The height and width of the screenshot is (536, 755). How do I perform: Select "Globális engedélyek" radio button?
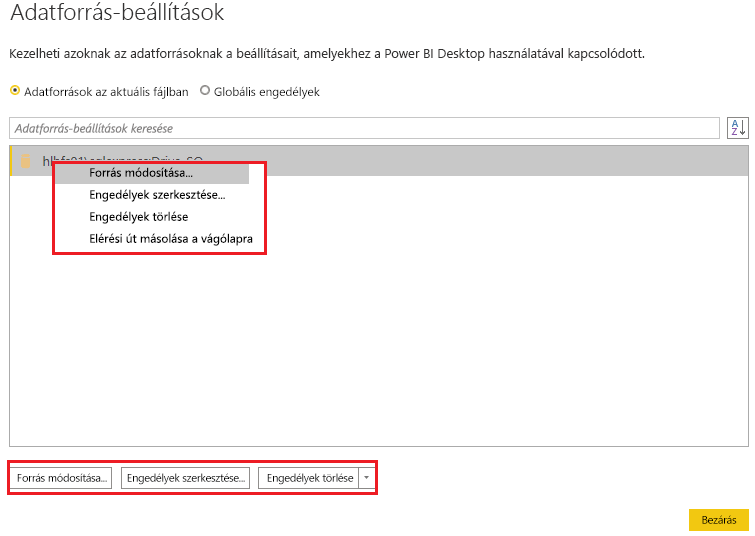pos(205,91)
